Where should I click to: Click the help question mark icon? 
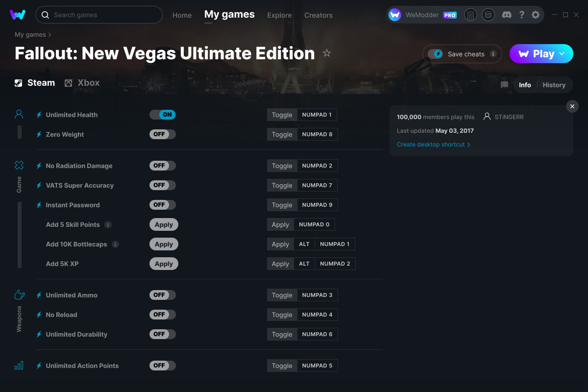[521, 15]
